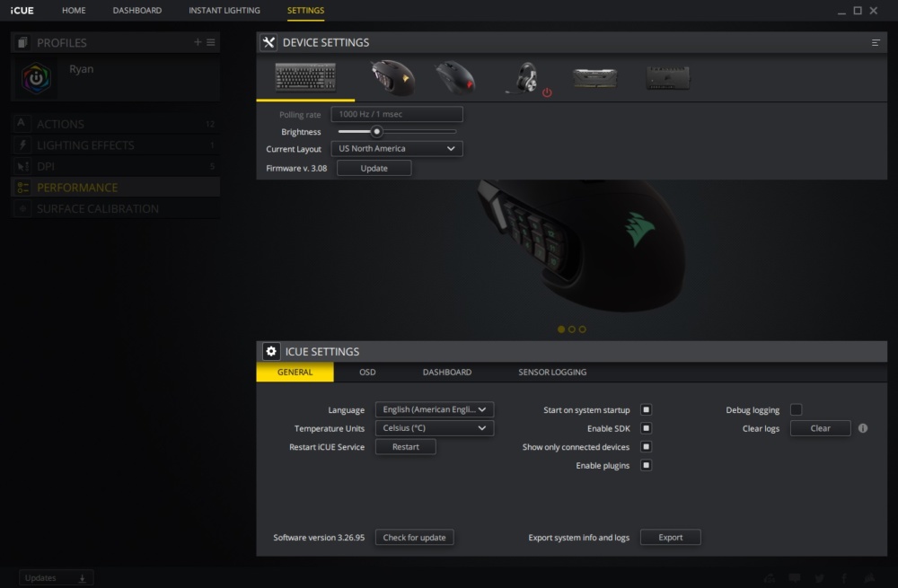Screen dimensions: 898x588
Task: Select the keyboard device thumbnail
Action: [x=305, y=77]
